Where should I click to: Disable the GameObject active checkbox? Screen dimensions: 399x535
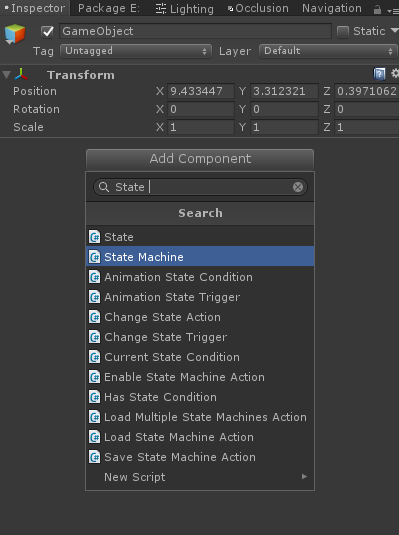coord(47,32)
